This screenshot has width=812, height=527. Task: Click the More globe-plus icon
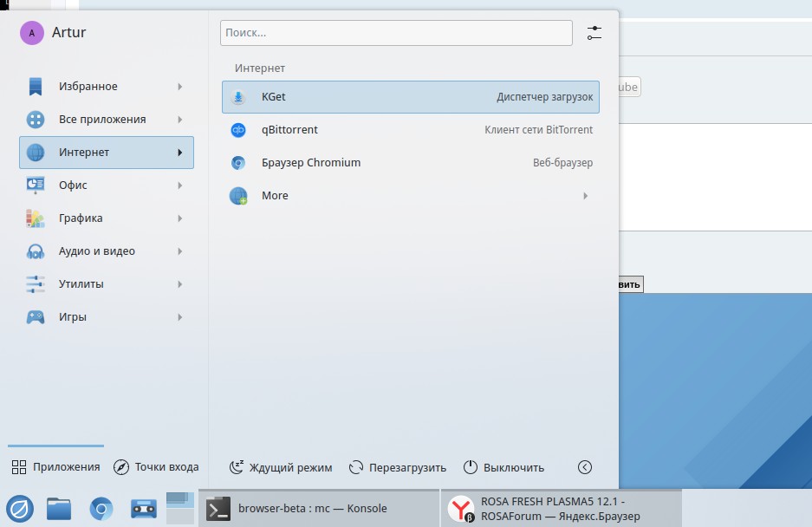coord(238,196)
